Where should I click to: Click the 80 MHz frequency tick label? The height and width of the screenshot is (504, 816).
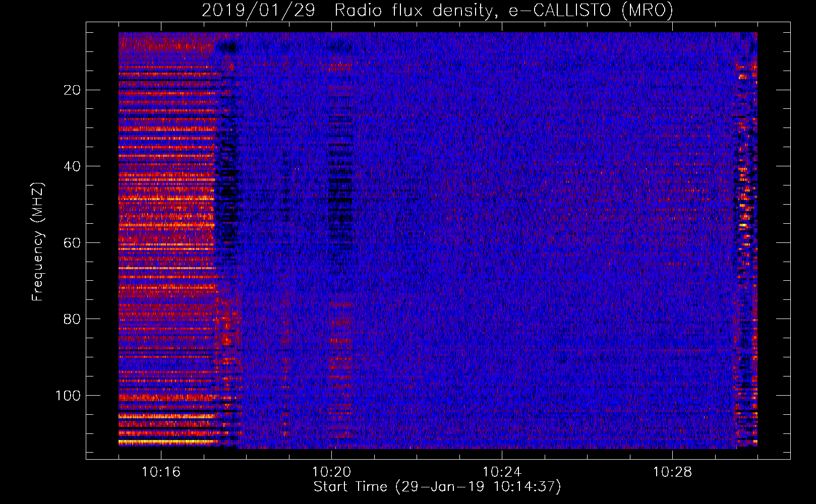pyautogui.click(x=72, y=319)
